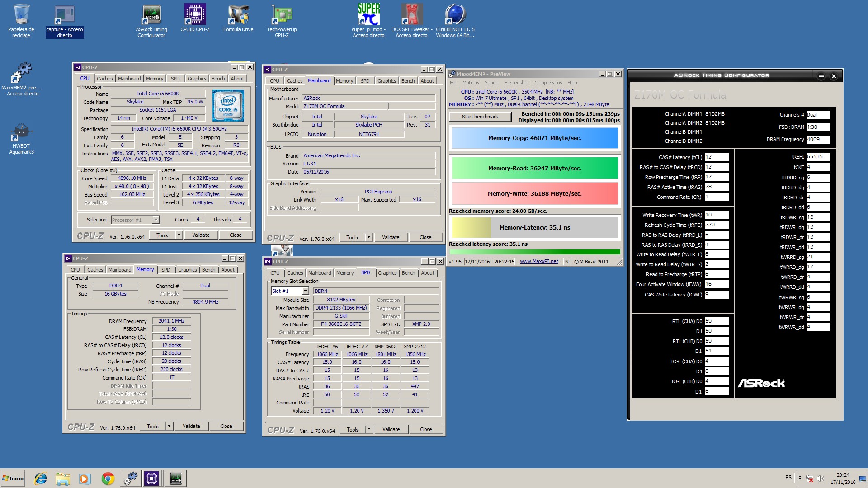Open Google Chrome from taskbar
Viewport: 868px width, 488px height.
[108, 479]
